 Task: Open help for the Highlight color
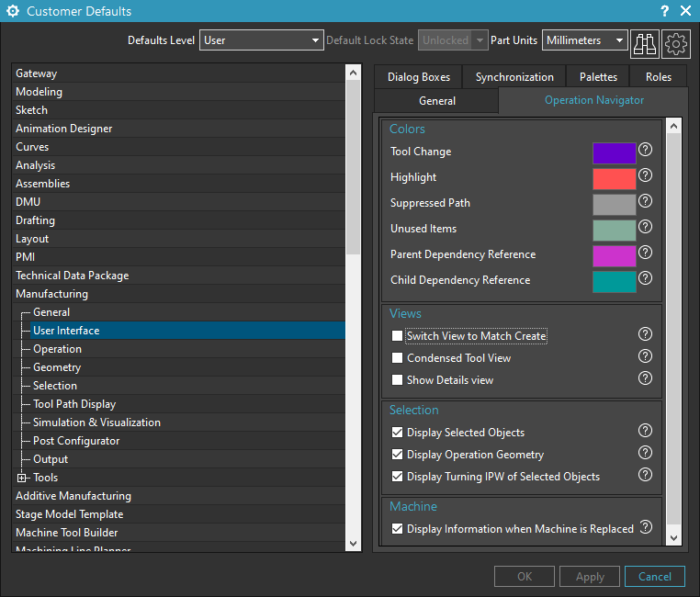pos(645,175)
